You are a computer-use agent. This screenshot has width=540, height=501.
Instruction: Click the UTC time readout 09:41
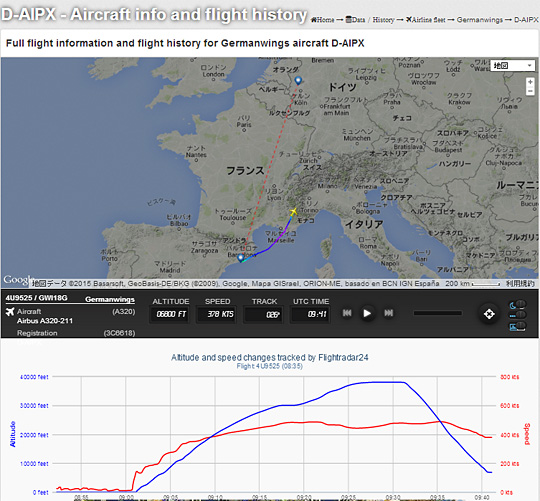311,314
